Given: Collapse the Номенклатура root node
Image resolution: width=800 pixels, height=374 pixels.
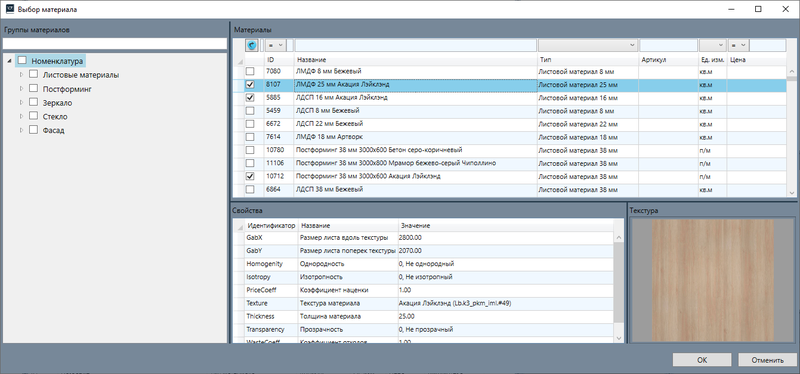Looking at the screenshot, I should [11, 61].
